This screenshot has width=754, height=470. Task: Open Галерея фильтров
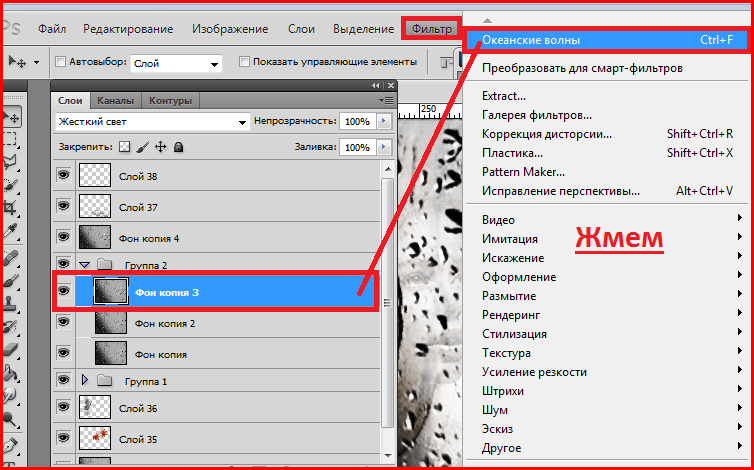point(606,115)
